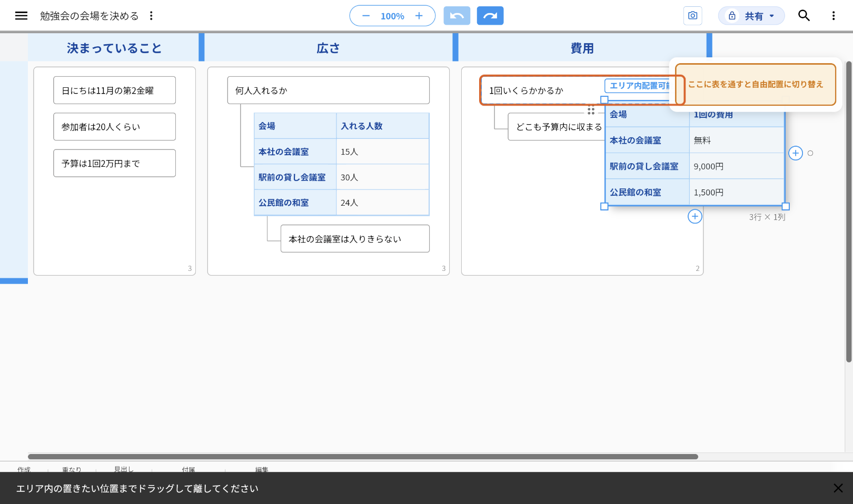
Task: Select the card 本社の会議室は入りきらない
Action: [x=355, y=239]
